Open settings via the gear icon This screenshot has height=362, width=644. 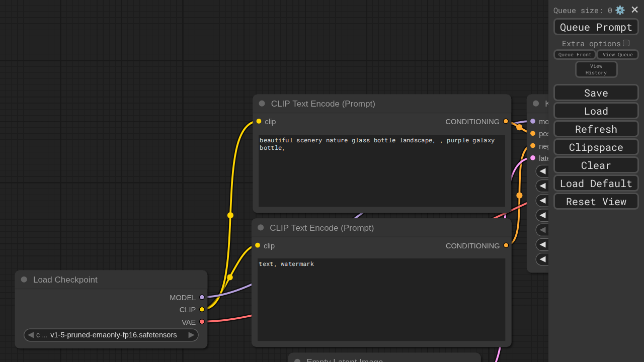(x=620, y=10)
